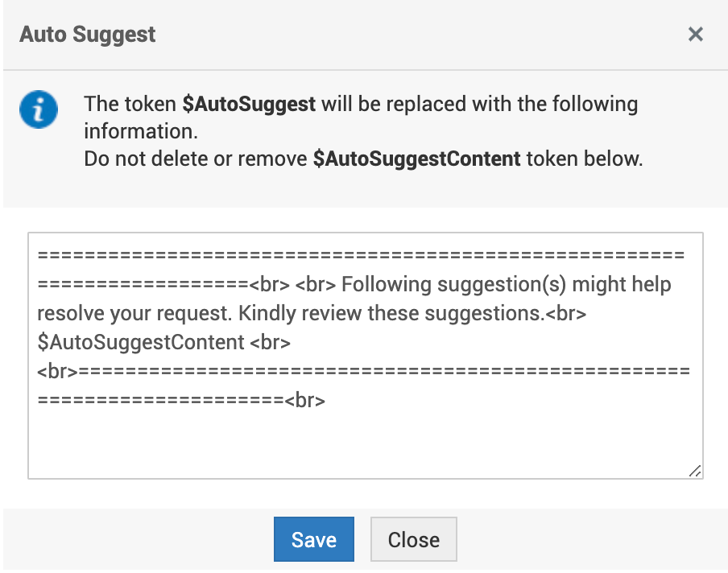This screenshot has width=728, height=573.
Task: Save the Auto Suggest template
Action: click(313, 539)
